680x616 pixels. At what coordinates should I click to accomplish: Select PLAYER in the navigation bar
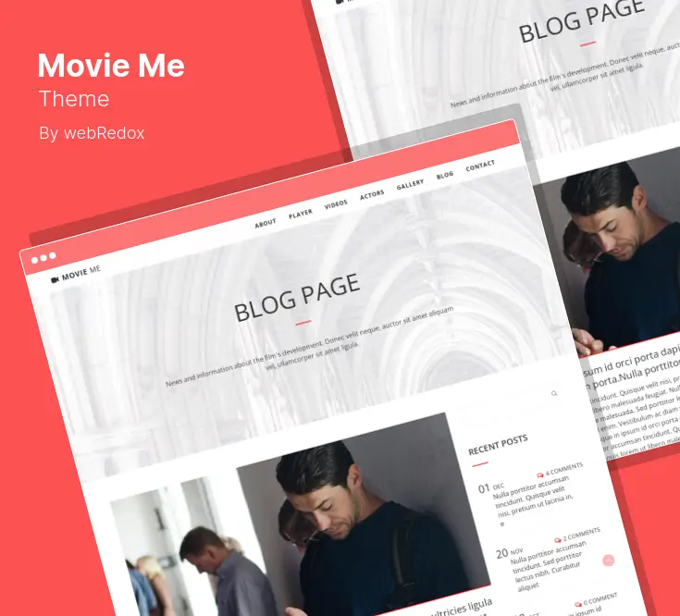pos(301,214)
